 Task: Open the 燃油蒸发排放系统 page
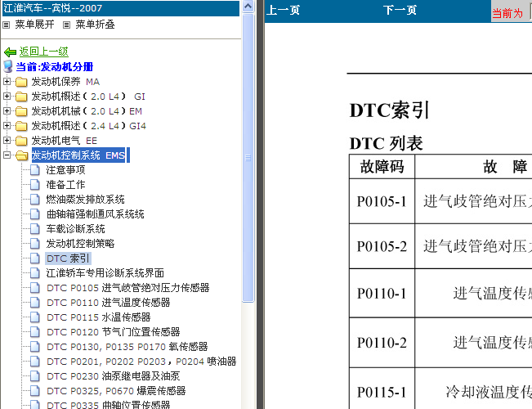[85, 200]
